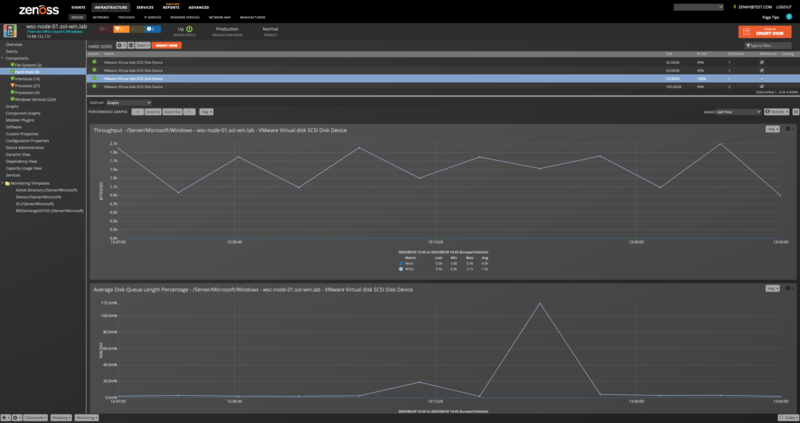The width and height of the screenshot is (800, 423).
Task: Open the Avg dropdown on Throughput graph
Action: click(x=772, y=129)
